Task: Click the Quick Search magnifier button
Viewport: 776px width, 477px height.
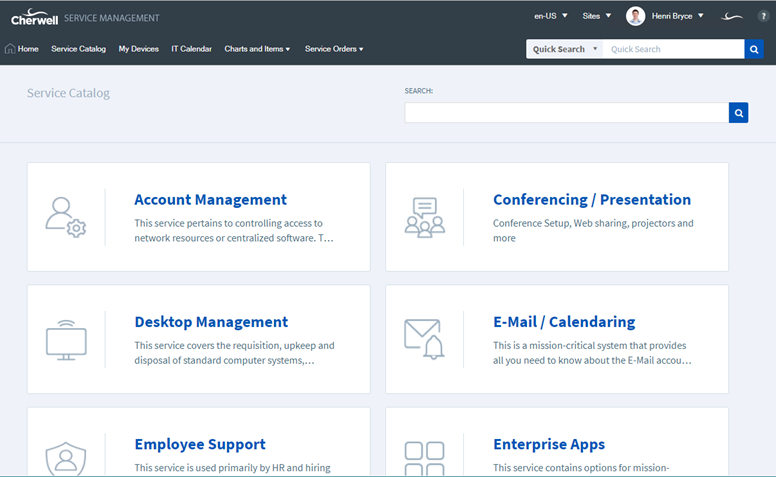Action: (x=754, y=49)
